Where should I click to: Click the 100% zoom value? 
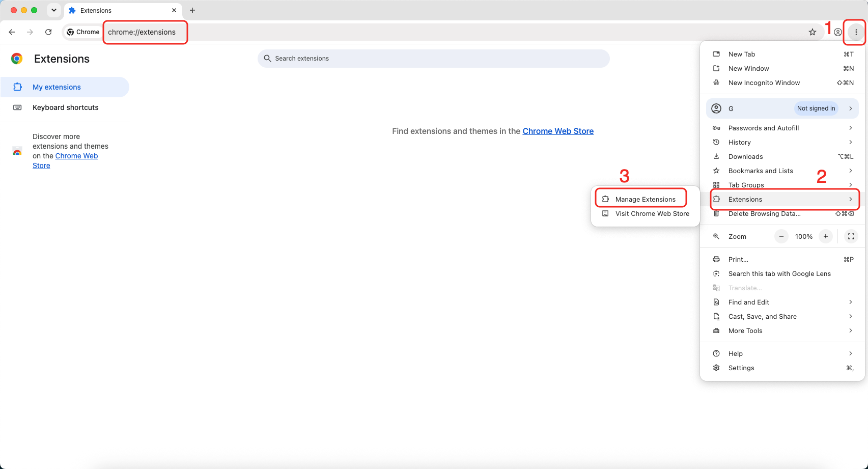click(804, 236)
